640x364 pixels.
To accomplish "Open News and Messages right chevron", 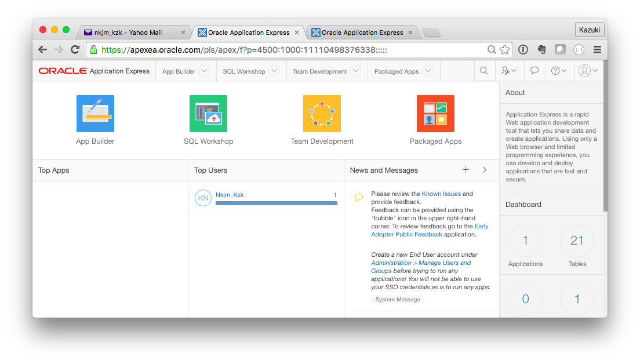I will coord(485,170).
